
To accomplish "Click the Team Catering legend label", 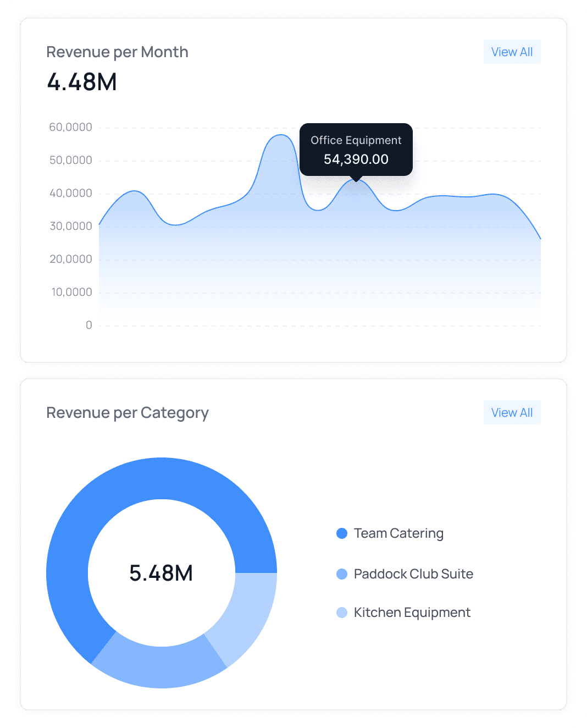I will (398, 533).
